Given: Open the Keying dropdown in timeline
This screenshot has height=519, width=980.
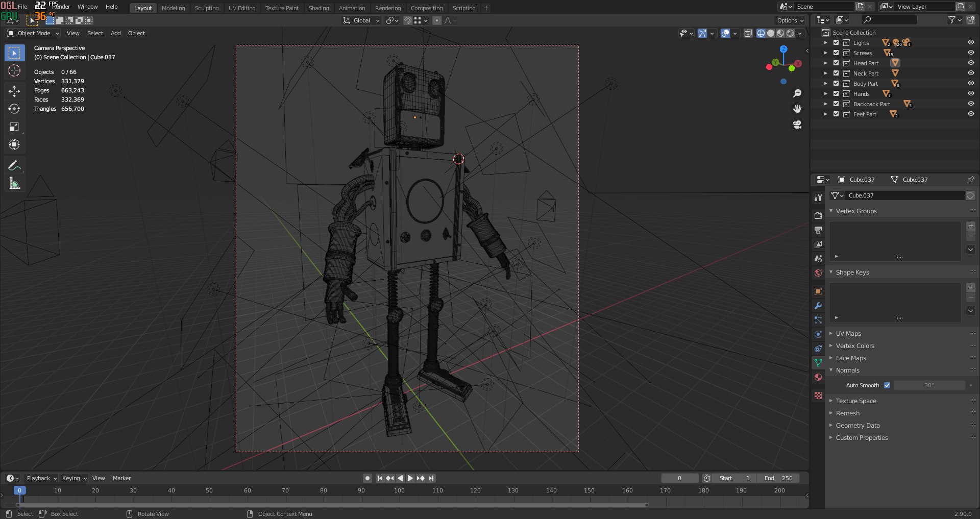Looking at the screenshot, I should point(74,478).
